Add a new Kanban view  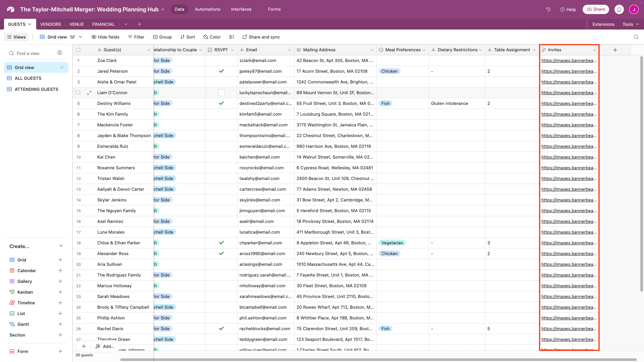[60, 292]
